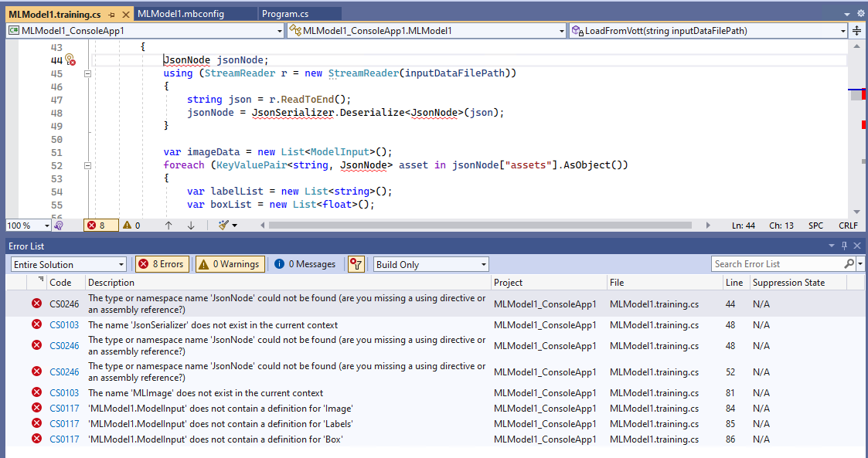Collapse the using block at line 45
Image resolution: width=868 pixels, height=458 pixels.
(87, 73)
